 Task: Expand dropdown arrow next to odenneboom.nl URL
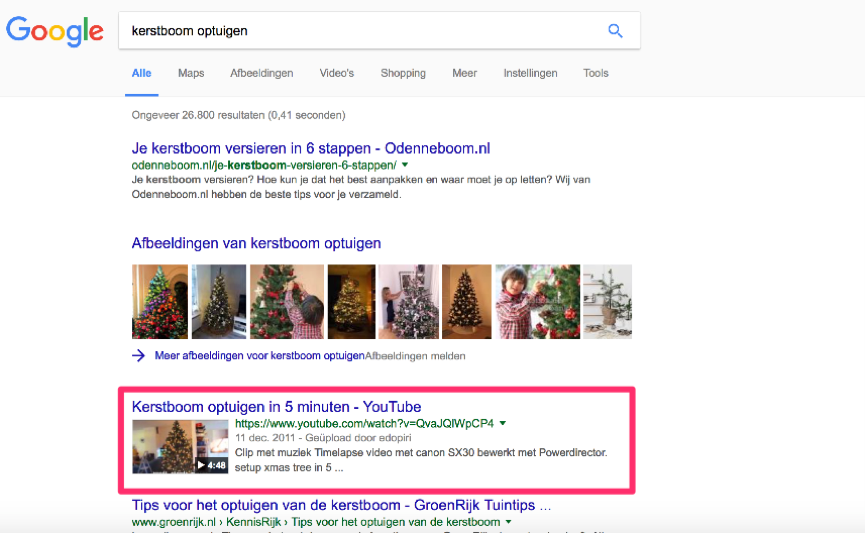click(405, 165)
